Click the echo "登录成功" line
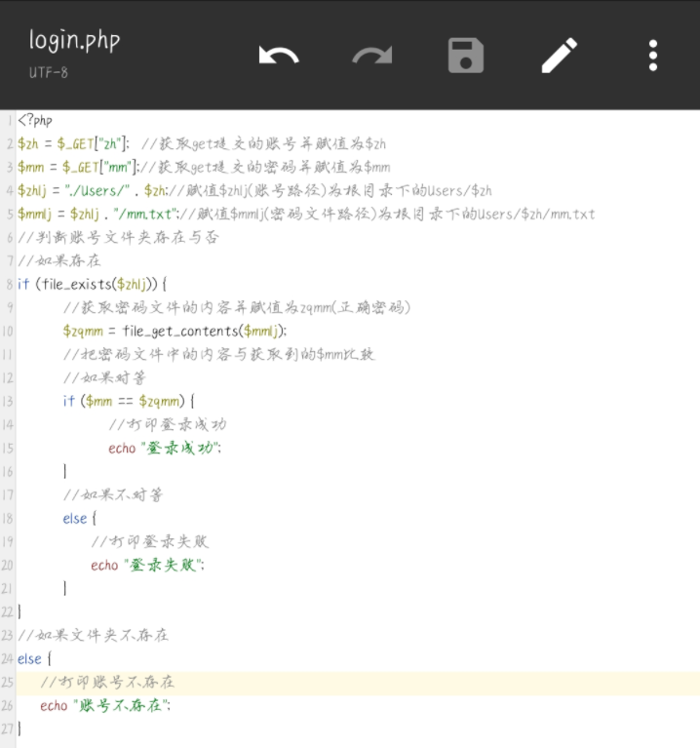Image resolution: width=700 pixels, height=748 pixels. pos(165,449)
